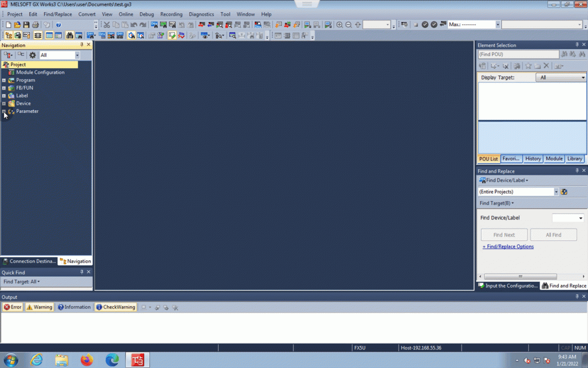
Task: Click the Find Next button
Action: [504, 235]
